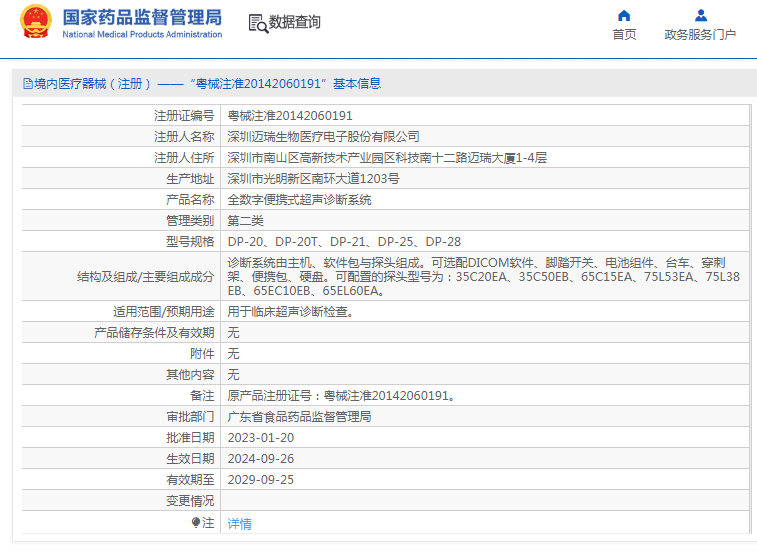Image resolution: width=757 pixels, height=552 pixels.
Task: Click the National Medical Products Administration subtitle
Action: (142, 35)
